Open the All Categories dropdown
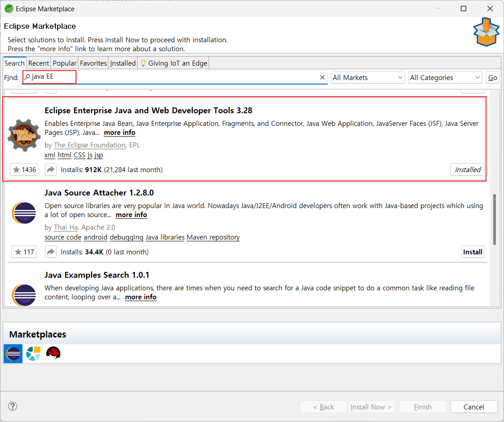Screen dimensions: 504x422 (445, 77)
